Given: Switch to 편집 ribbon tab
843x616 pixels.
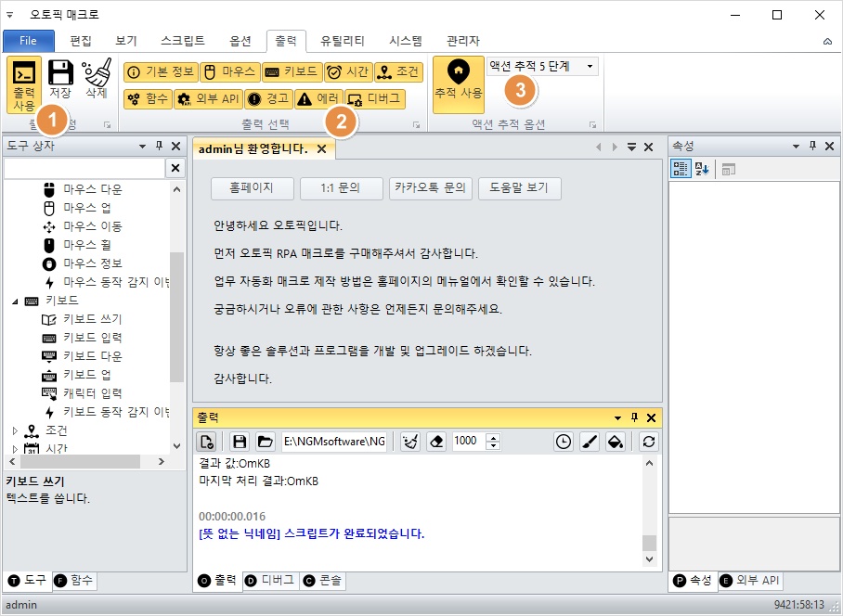Looking at the screenshot, I should click(x=81, y=41).
